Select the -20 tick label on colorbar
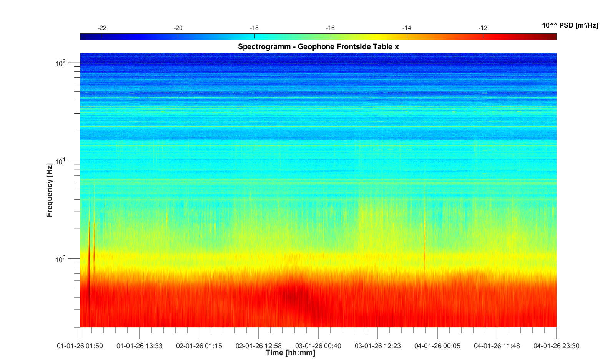Screen dimensions: 615x364 (x=178, y=28)
